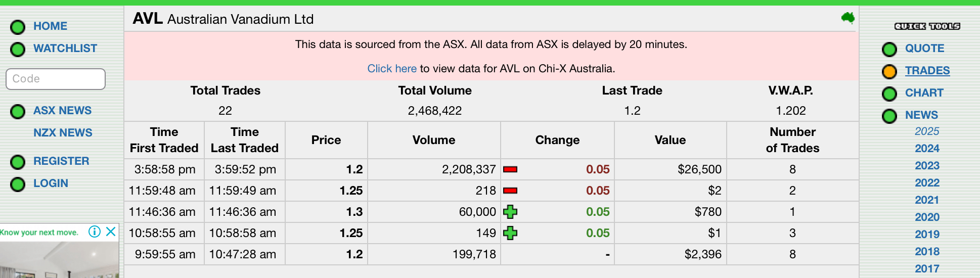
Task: Open the ASX NEWS section
Action: tap(63, 111)
